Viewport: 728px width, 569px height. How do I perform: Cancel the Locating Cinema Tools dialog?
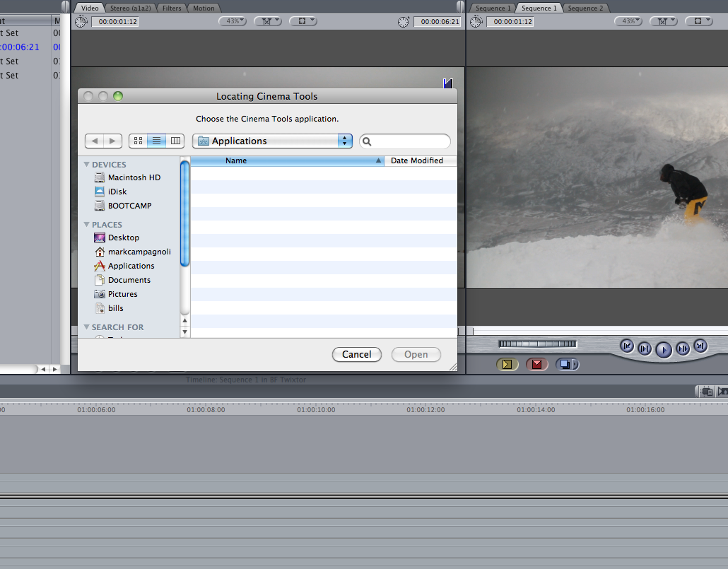pyautogui.click(x=356, y=354)
